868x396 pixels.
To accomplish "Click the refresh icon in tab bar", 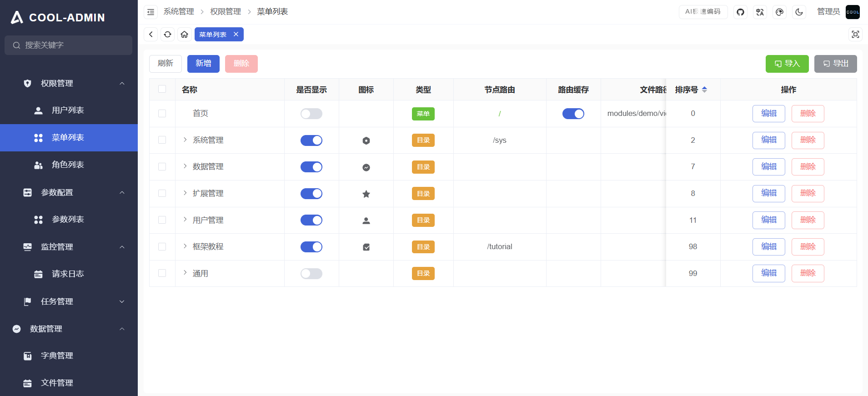I will point(167,35).
